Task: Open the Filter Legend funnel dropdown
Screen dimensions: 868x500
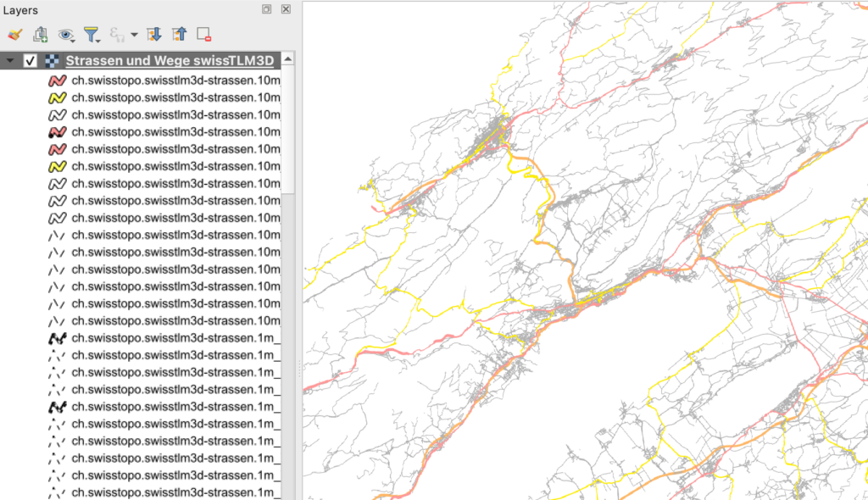Action: tap(92, 35)
